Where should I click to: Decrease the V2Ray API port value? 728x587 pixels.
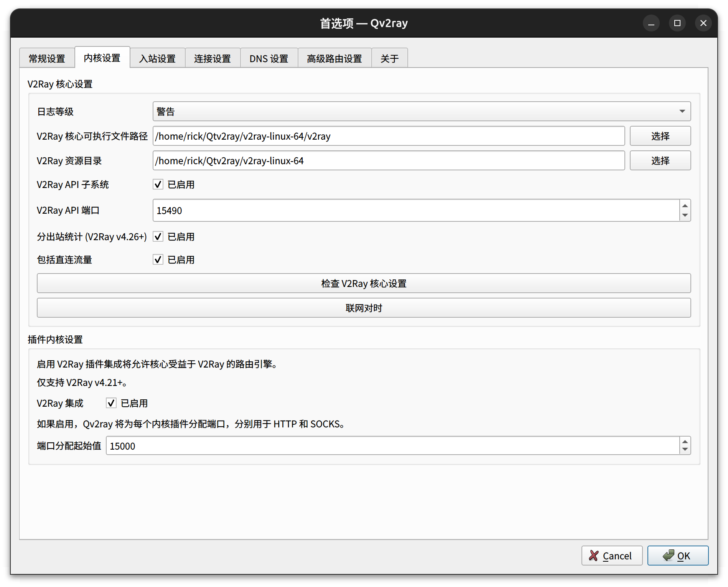pyautogui.click(x=685, y=216)
